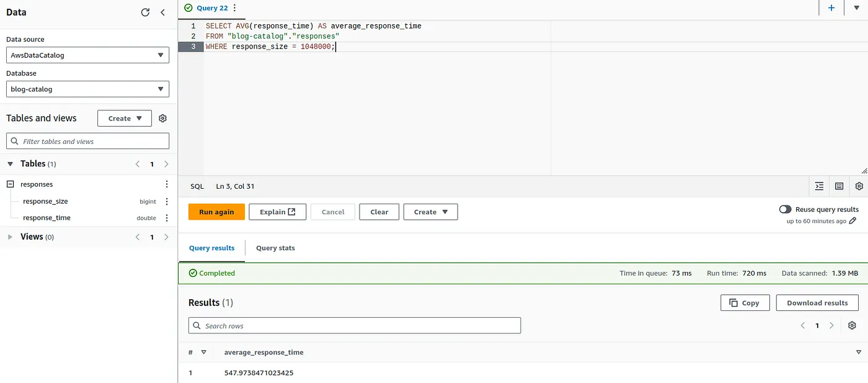This screenshot has width=868, height=383.
Task: Open the keyboard shortcuts icon
Action: 839,186
